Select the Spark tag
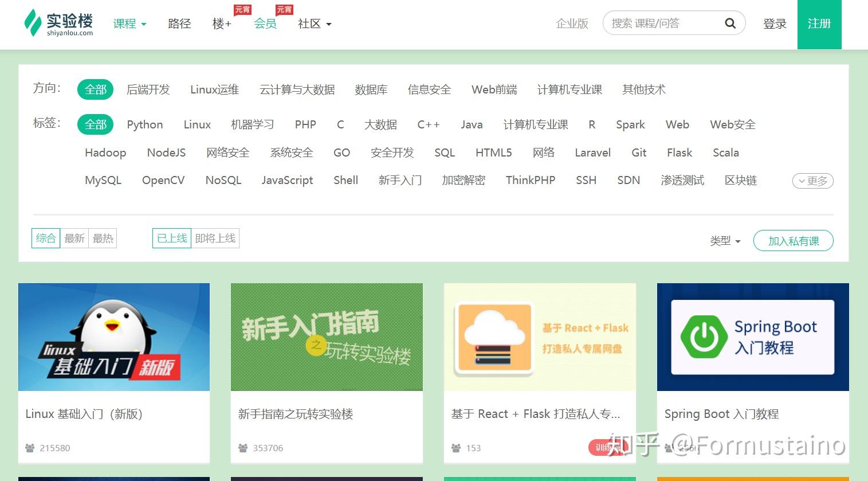The height and width of the screenshot is (481, 868). (x=630, y=124)
